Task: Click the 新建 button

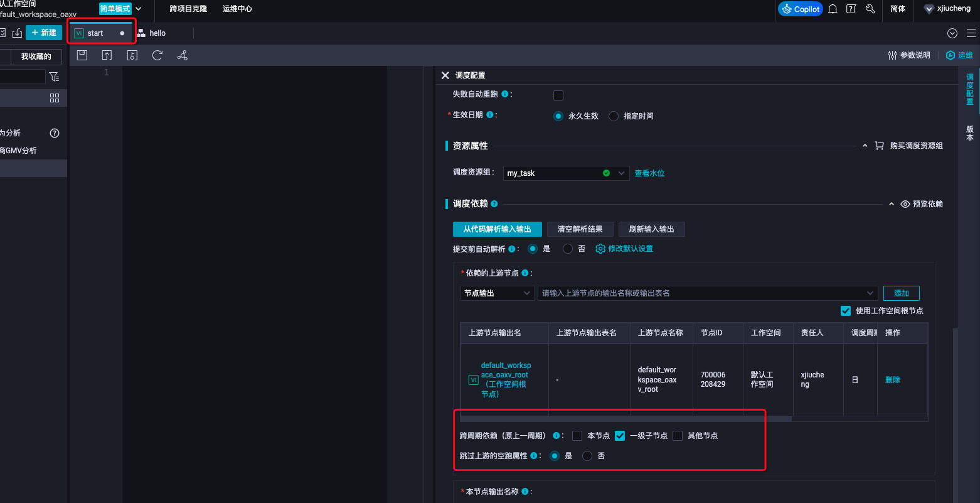Action: [x=44, y=33]
